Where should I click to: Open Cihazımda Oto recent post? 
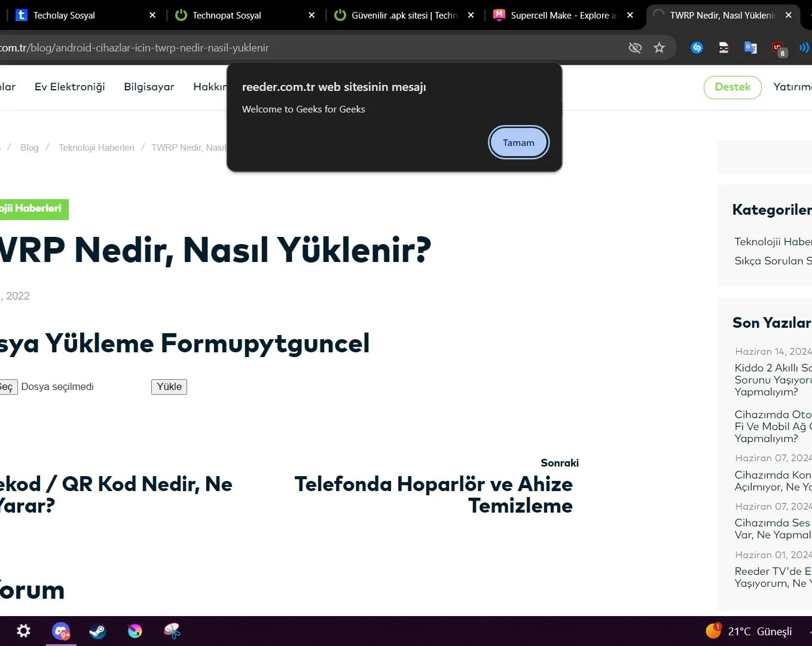[x=773, y=426]
